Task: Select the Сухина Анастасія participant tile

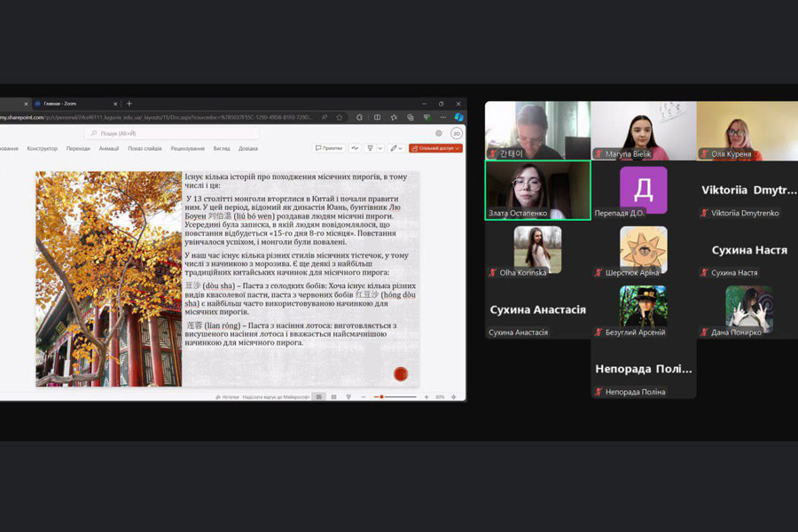Action: [x=538, y=309]
